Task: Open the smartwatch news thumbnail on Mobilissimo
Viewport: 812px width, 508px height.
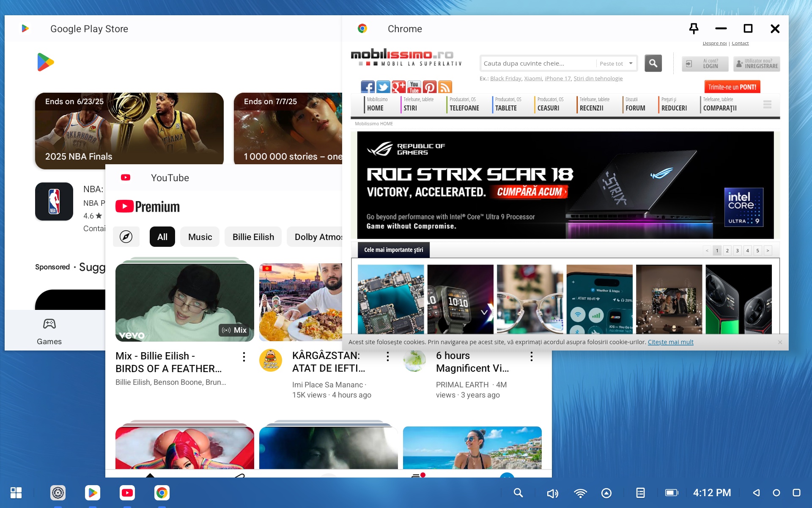Action: (460, 299)
